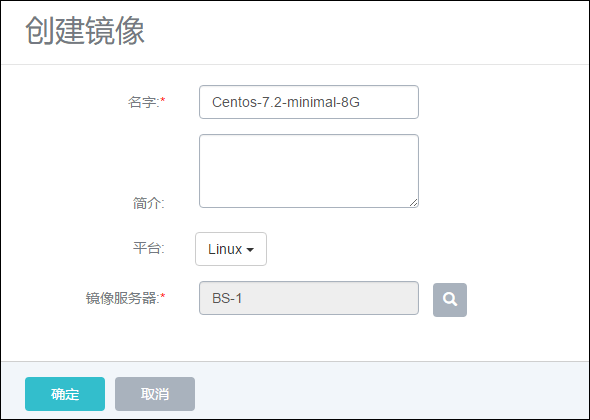Click the 镜像服务器 field label
Screen dimensions: 590x420
tap(123, 298)
